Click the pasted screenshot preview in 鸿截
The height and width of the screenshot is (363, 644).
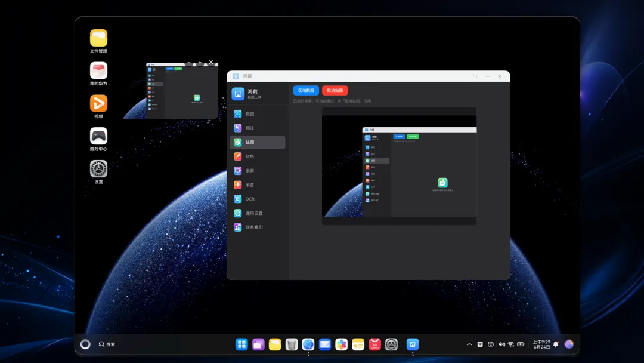point(399,166)
